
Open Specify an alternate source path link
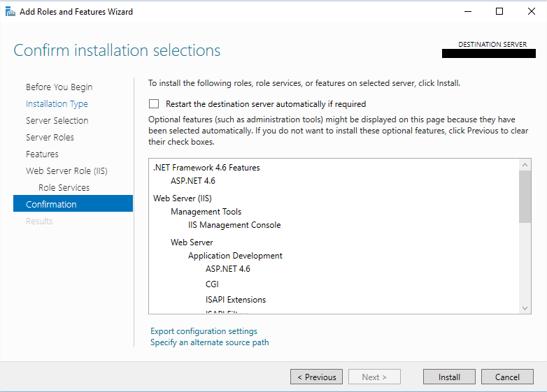[209, 342]
